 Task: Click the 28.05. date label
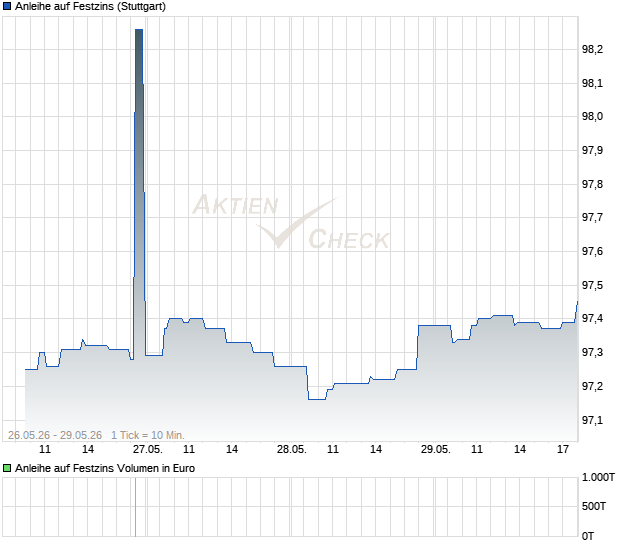291,450
